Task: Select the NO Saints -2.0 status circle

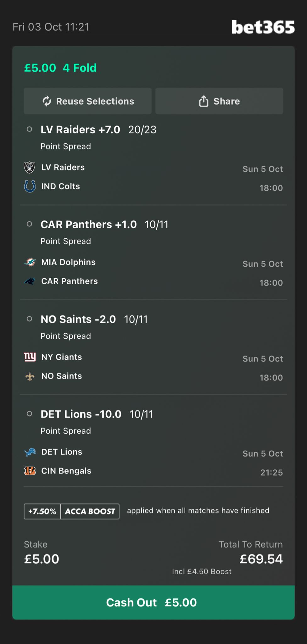Action: click(x=30, y=319)
